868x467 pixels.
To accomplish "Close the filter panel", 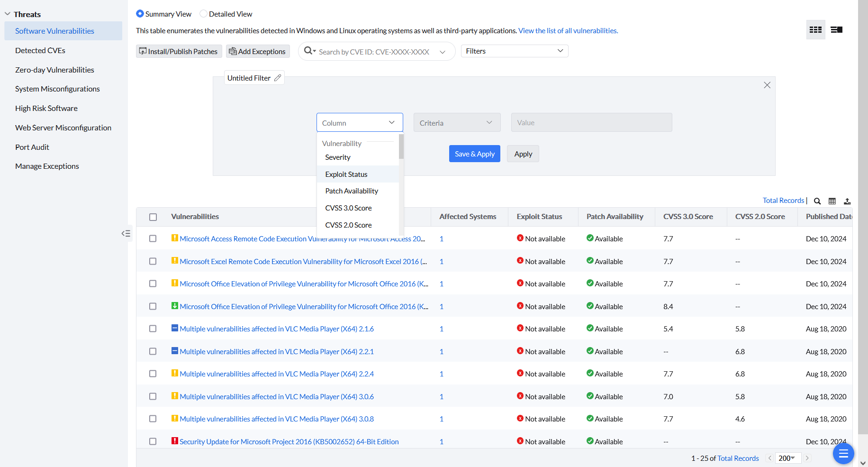I will [767, 85].
